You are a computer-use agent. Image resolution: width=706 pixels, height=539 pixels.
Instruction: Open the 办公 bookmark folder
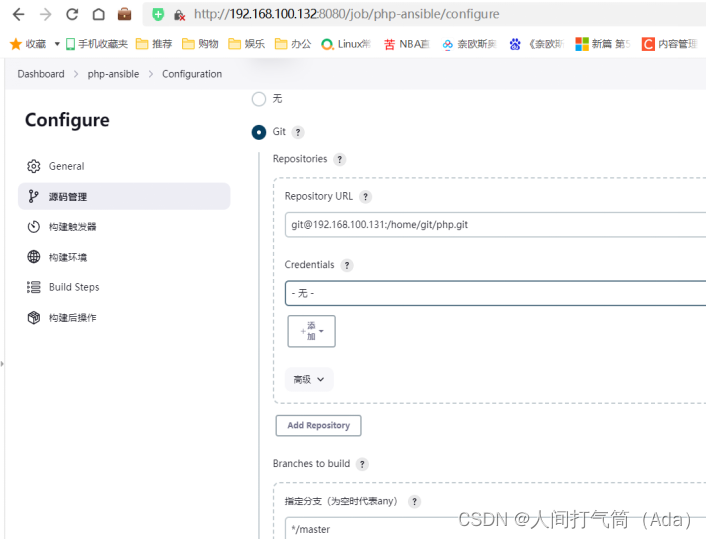(x=293, y=44)
